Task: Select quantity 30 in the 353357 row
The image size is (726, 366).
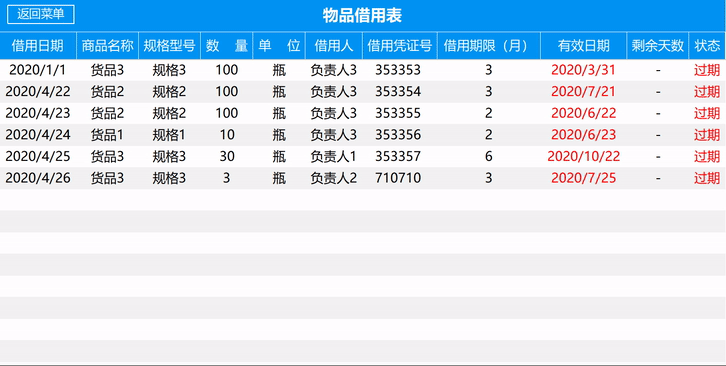Action: tap(227, 156)
